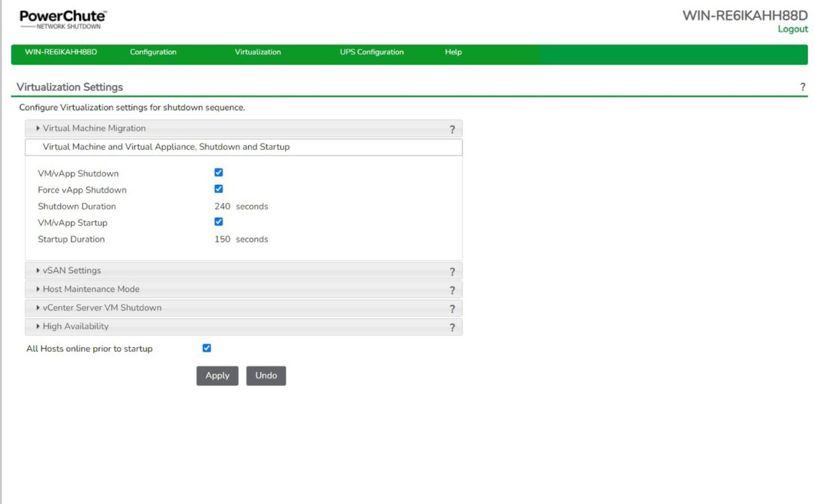
Task: Click the PowerChute Network Shutdown logo
Action: [63, 19]
